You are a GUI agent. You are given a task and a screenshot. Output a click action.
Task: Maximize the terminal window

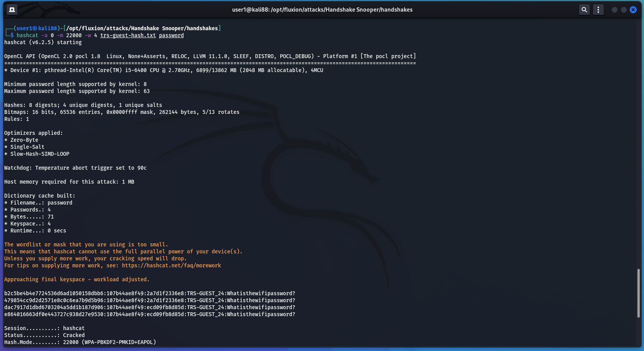coord(624,10)
